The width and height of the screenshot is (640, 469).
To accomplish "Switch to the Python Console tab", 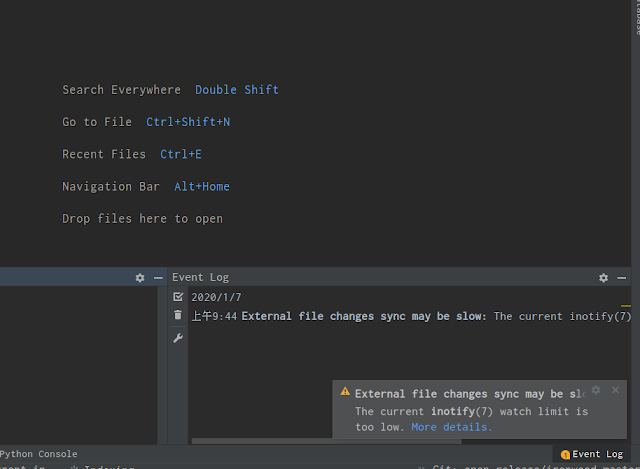I will [x=38, y=454].
